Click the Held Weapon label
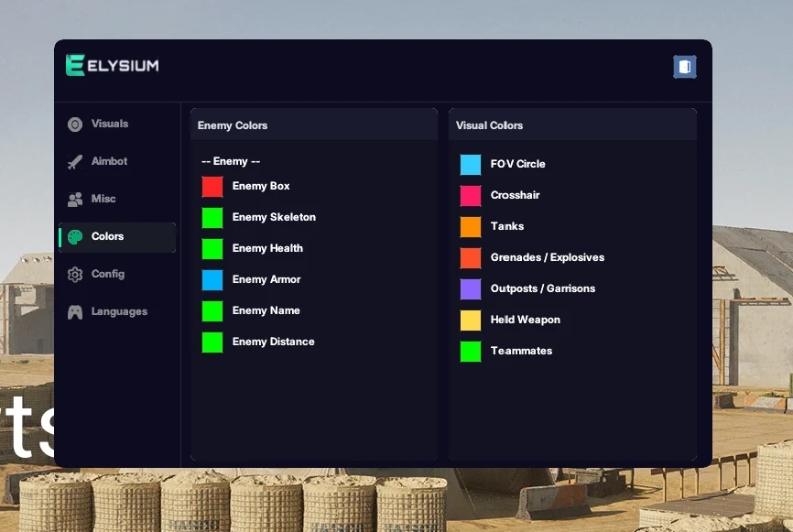793x532 pixels. (526, 320)
